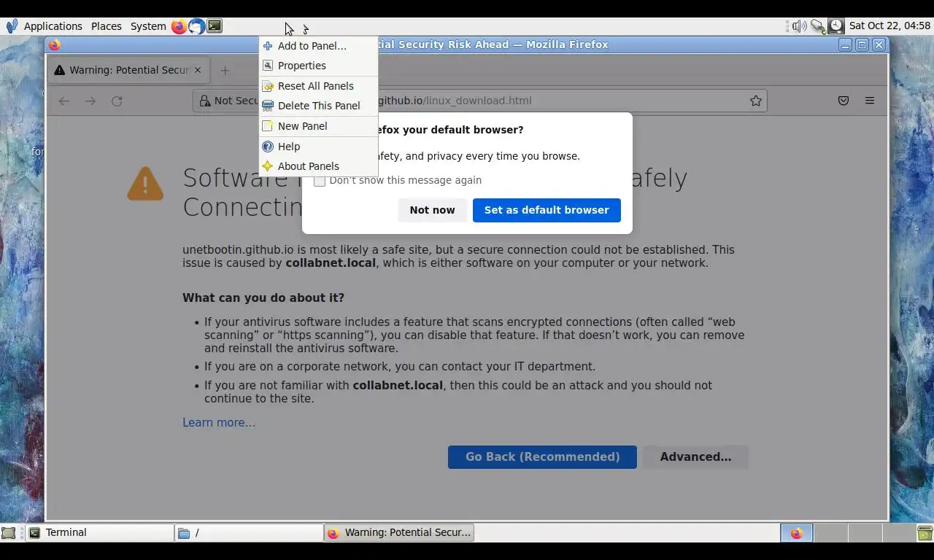
Task: Click Go Back (Recommended) button
Action: pos(542,457)
